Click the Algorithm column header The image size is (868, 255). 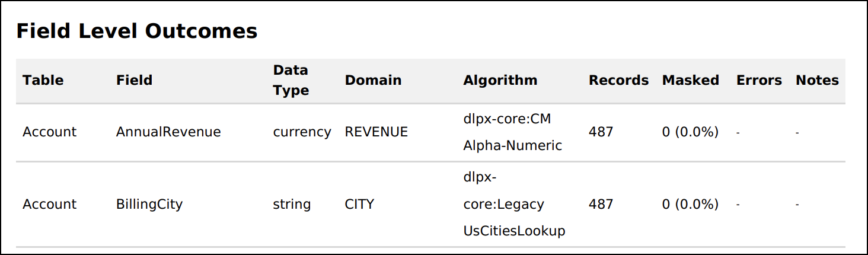500,80
